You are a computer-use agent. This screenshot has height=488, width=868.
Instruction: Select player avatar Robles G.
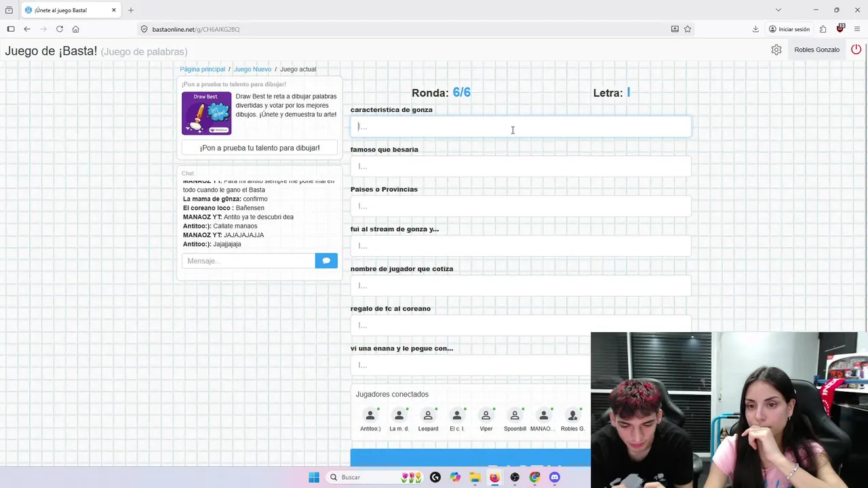(x=572, y=415)
